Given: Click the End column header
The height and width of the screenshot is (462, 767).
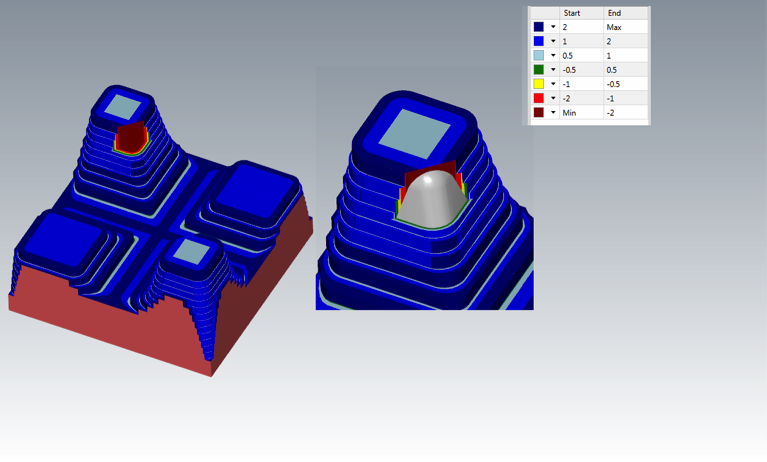Looking at the screenshot, I should point(626,13).
